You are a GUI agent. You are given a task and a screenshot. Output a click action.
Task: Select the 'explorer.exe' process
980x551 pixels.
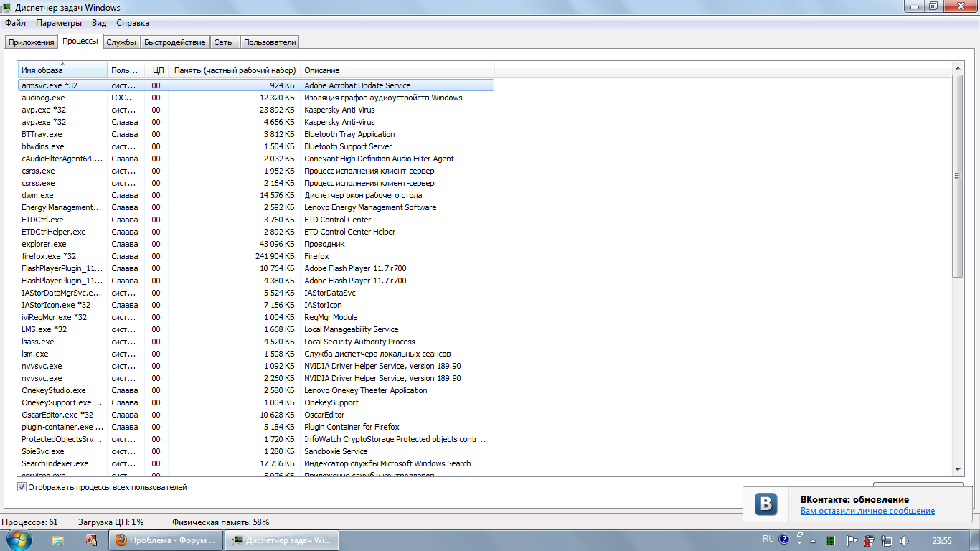255,244
